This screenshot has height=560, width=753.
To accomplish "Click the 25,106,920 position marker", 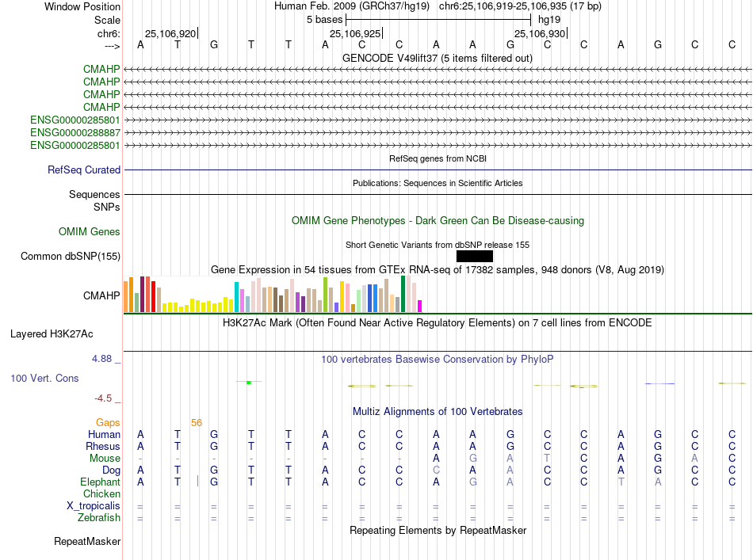I will pyautogui.click(x=170, y=33).
